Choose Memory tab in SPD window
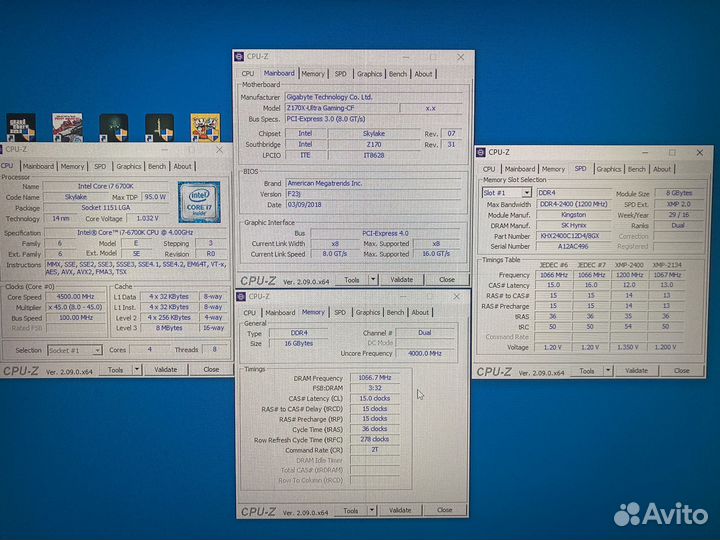720x540 pixels. (553, 169)
